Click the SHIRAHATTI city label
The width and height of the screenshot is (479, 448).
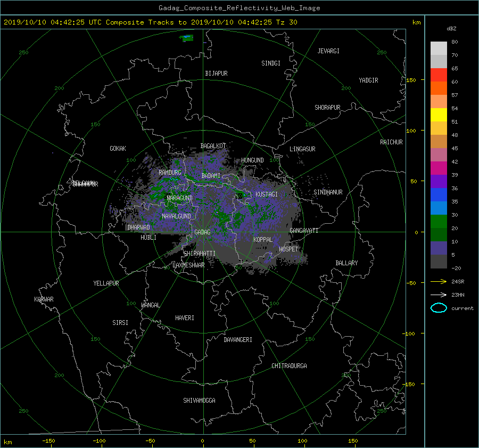pos(199,254)
